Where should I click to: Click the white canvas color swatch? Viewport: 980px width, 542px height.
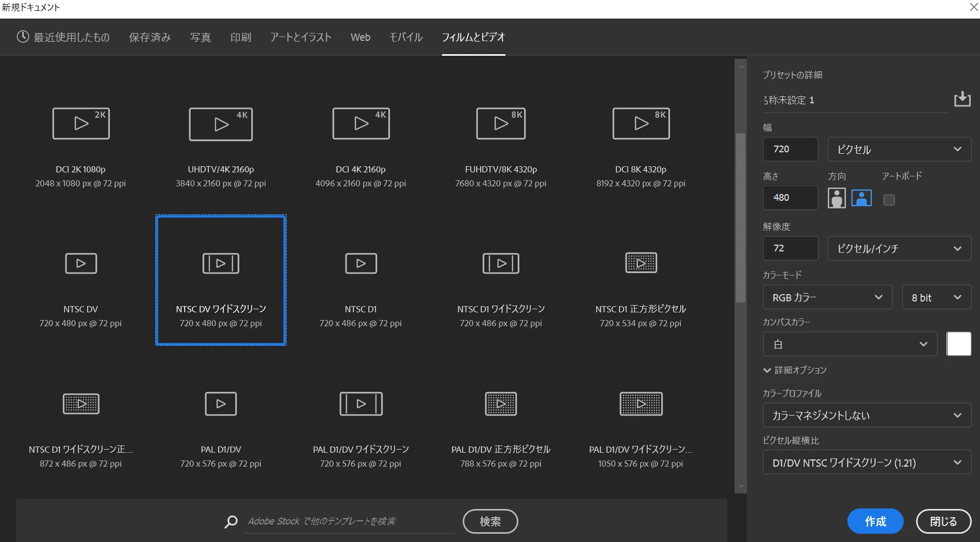coord(959,344)
